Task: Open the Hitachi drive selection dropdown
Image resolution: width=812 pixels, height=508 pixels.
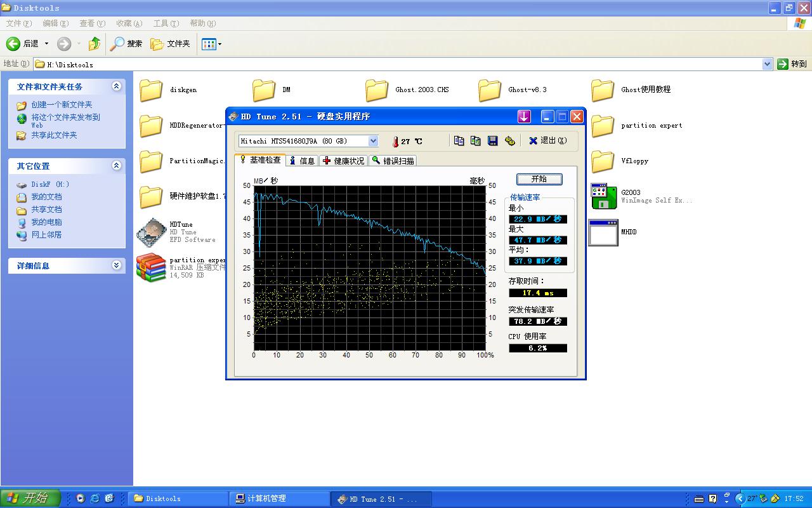Action: [x=373, y=141]
